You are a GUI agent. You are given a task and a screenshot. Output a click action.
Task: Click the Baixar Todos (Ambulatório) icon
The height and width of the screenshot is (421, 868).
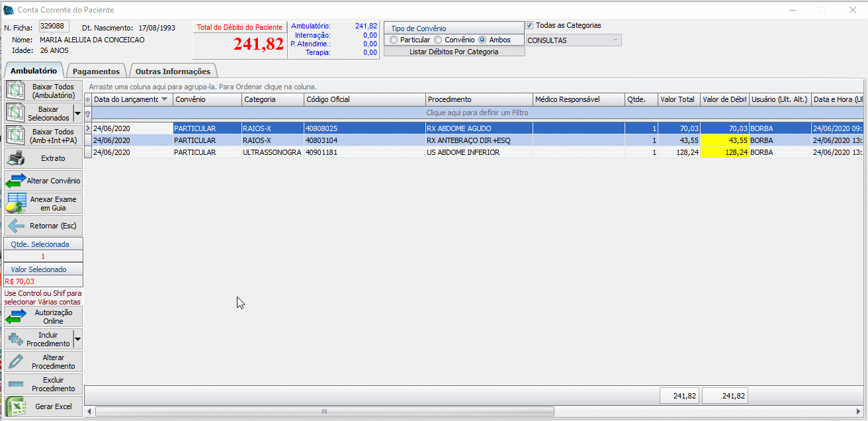[16, 91]
